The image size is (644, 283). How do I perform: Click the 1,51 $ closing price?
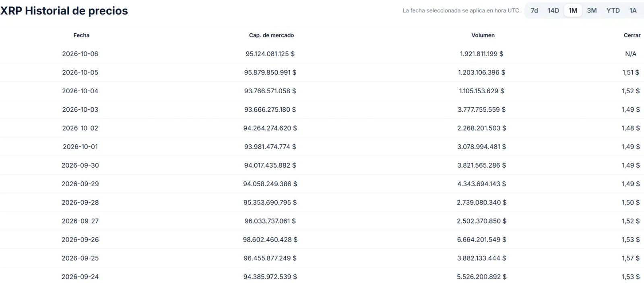[x=631, y=72]
